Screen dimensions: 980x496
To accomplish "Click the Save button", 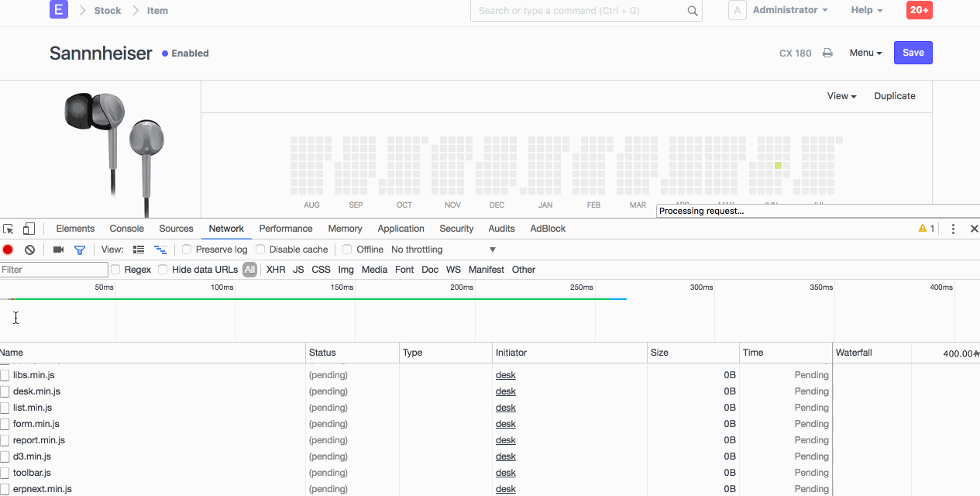I will point(913,53).
